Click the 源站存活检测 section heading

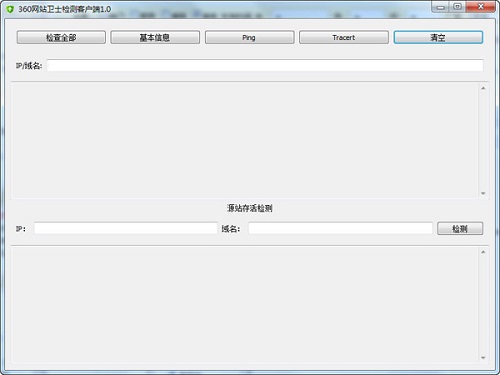[x=250, y=208]
